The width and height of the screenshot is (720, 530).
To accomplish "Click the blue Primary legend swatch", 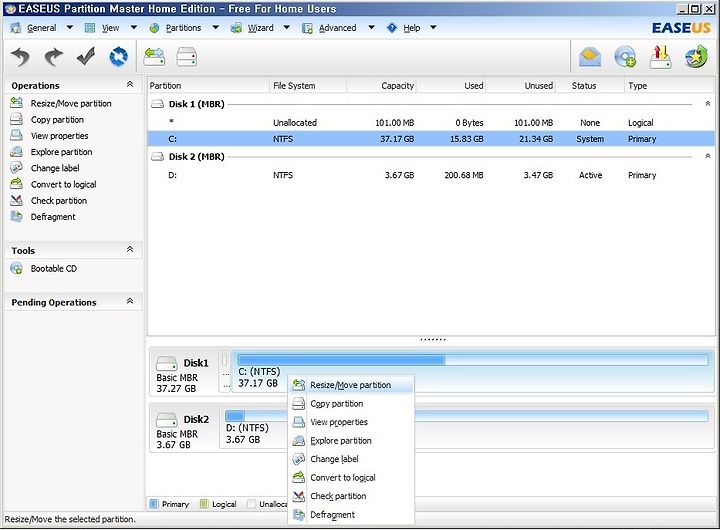I will click(154, 504).
